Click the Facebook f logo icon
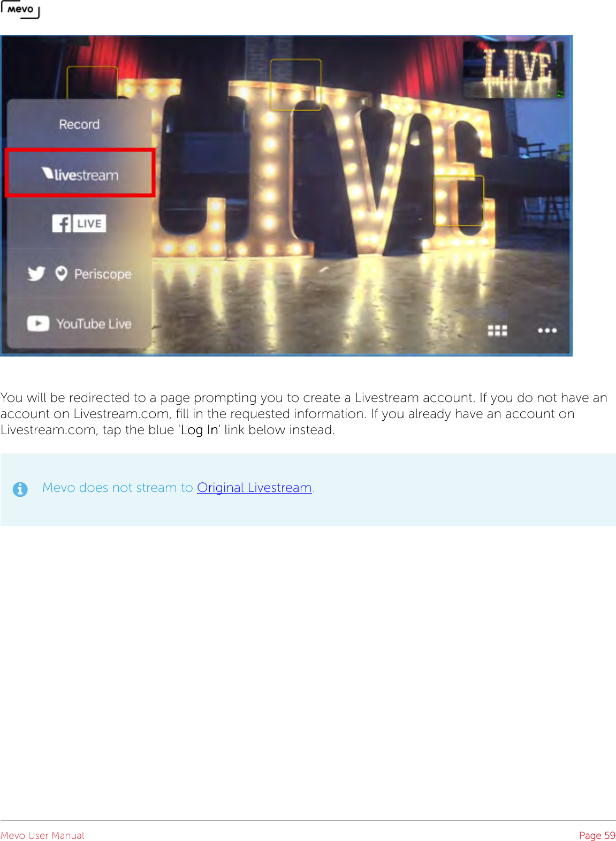Viewport: 616px width, 841px height. tap(61, 223)
